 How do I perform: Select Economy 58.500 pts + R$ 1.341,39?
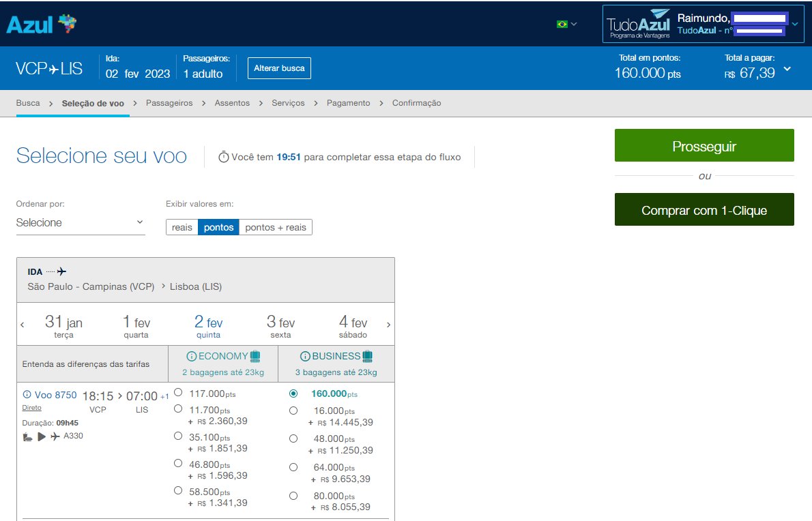(x=178, y=490)
